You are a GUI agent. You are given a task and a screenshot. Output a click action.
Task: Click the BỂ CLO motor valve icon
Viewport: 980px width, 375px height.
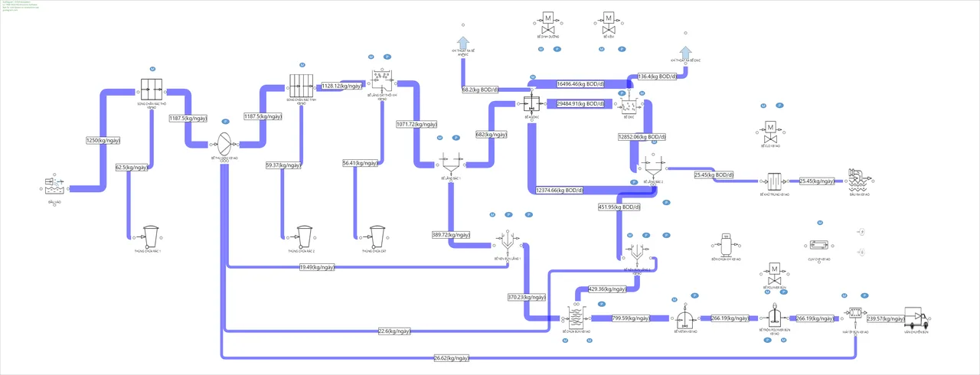(x=770, y=131)
